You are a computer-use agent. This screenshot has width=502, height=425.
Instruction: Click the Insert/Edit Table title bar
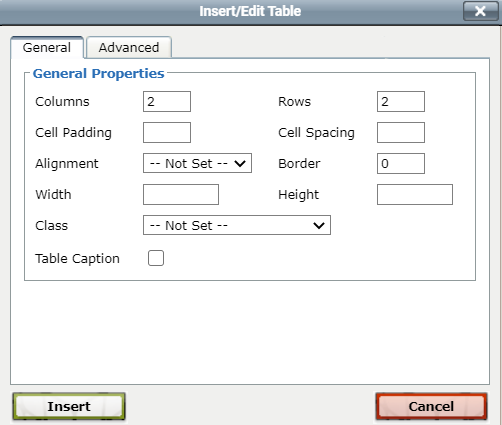click(x=250, y=11)
